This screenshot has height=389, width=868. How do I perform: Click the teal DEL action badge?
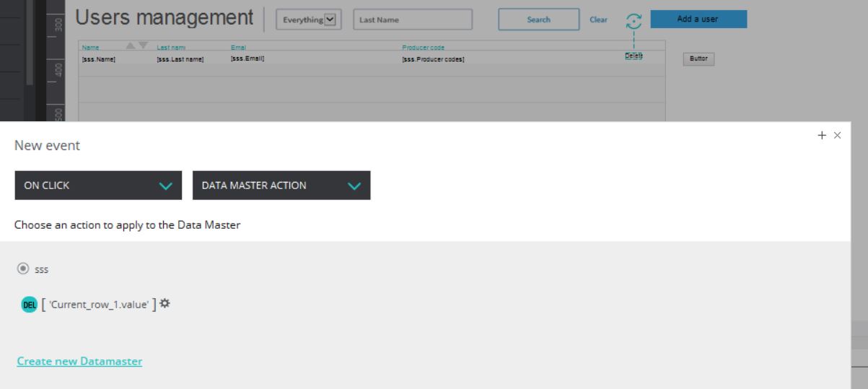coord(28,305)
